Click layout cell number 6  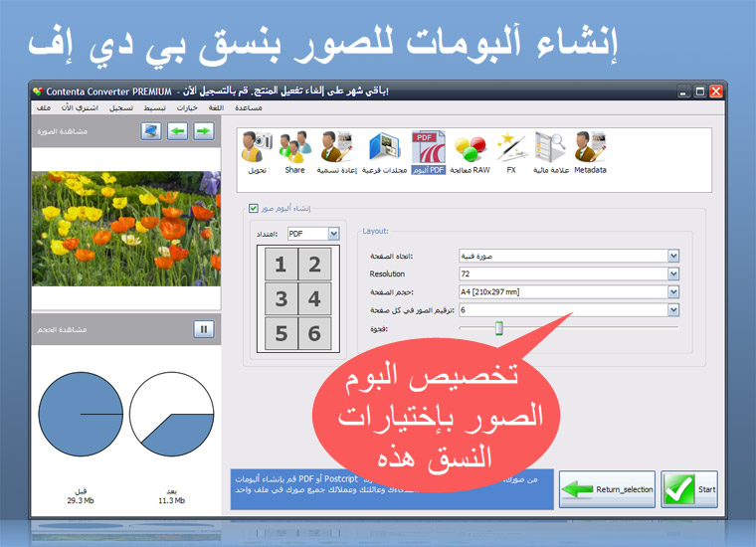coord(315,333)
